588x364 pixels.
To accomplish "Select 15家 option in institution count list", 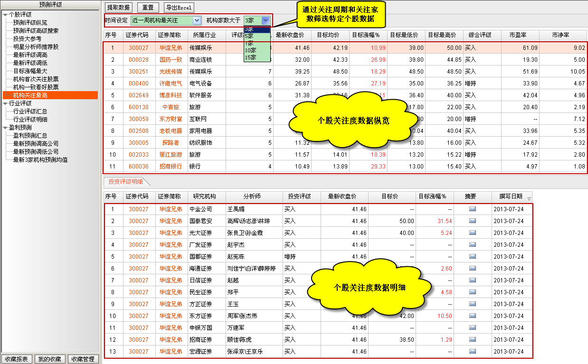I will pyautogui.click(x=250, y=57).
